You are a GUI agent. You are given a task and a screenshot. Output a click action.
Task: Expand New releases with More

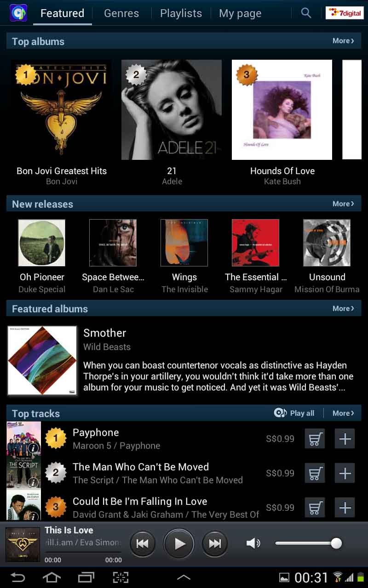click(x=343, y=204)
